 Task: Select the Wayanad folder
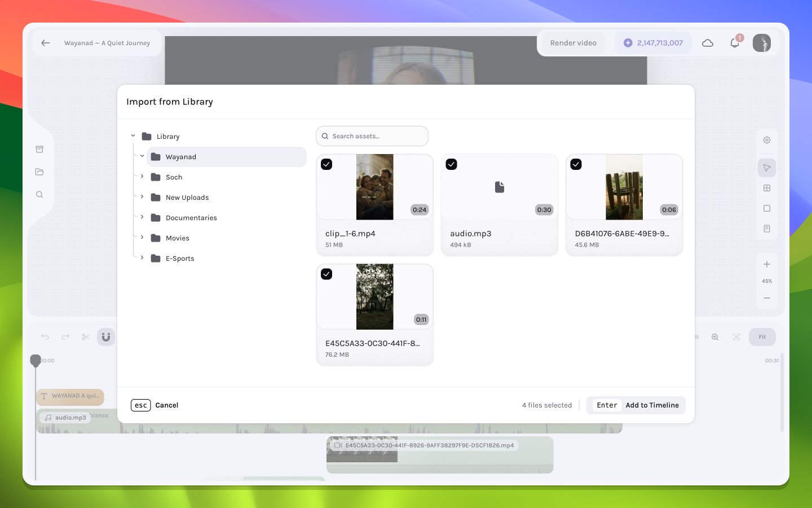click(226, 157)
